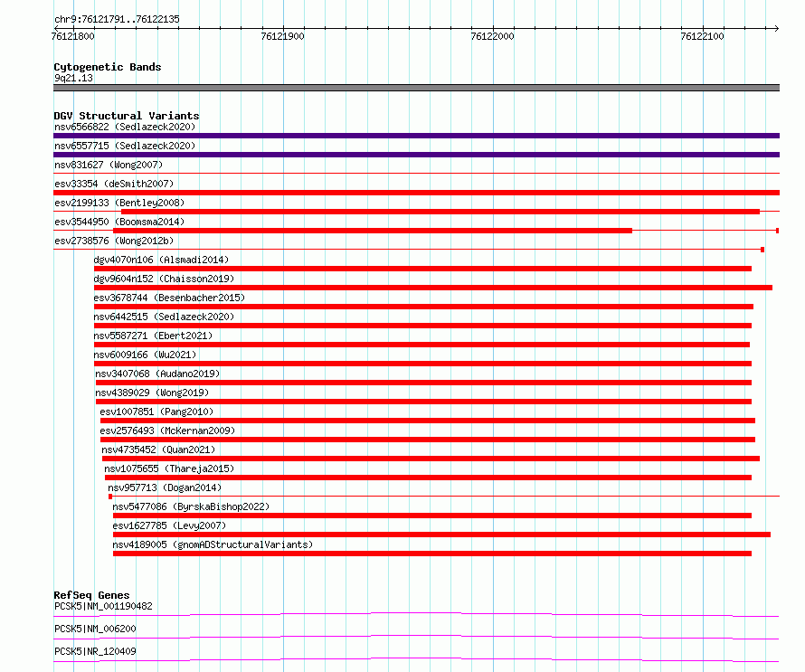Screen dimensions: 805x672
Task: Select the 9q21.13 band label
Action: (73, 78)
